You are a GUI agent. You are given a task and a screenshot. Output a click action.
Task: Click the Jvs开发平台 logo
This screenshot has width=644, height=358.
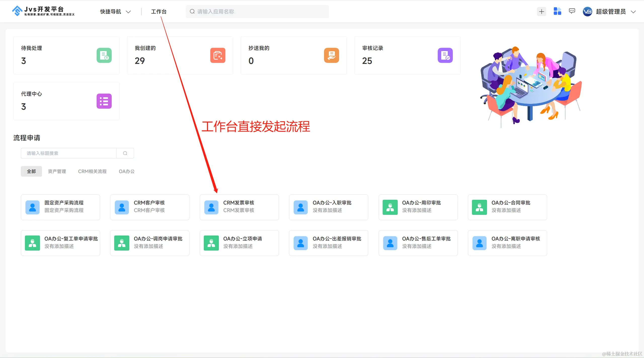tap(43, 11)
